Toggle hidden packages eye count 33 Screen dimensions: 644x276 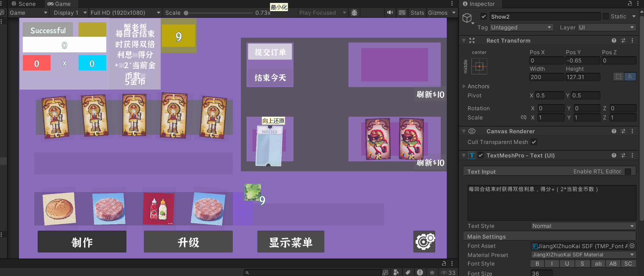point(448,272)
